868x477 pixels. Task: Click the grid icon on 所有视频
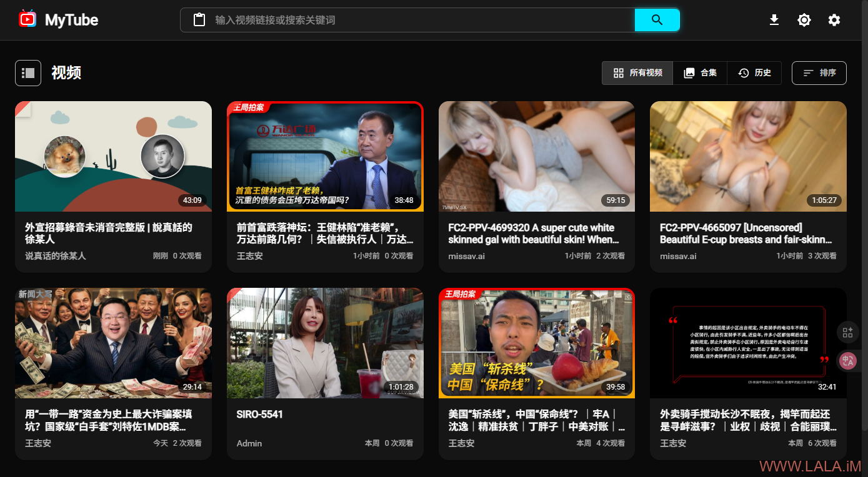tap(619, 73)
